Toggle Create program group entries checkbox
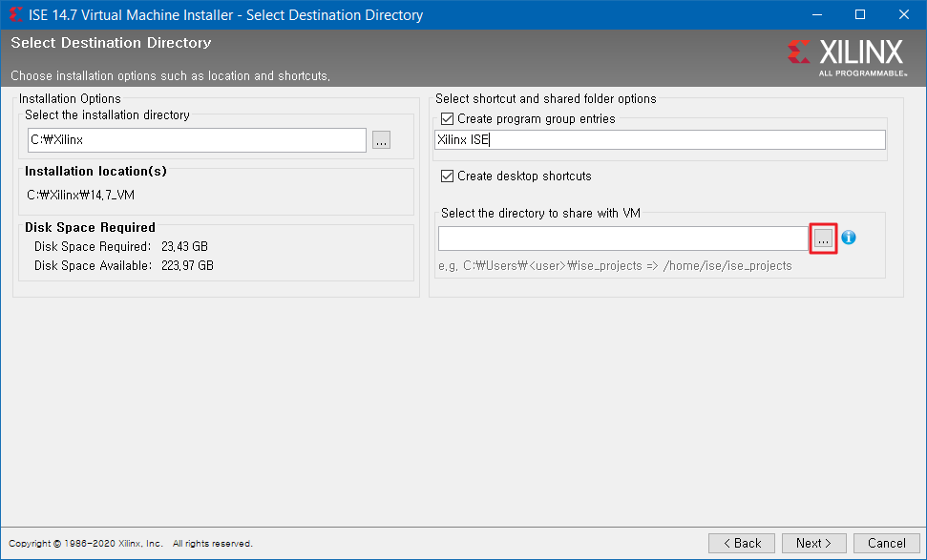This screenshot has height=560, width=927. click(x=448, y=118)
